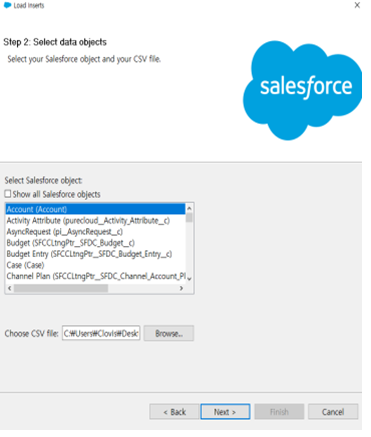This screenshot has width=371, height=437.
Task: Go back with the Back button
Action: tap(174, 412)
